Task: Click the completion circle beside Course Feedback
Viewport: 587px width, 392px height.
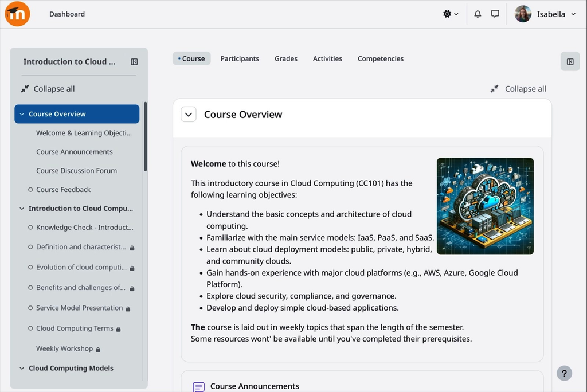Action: click(x=30, y=190)
